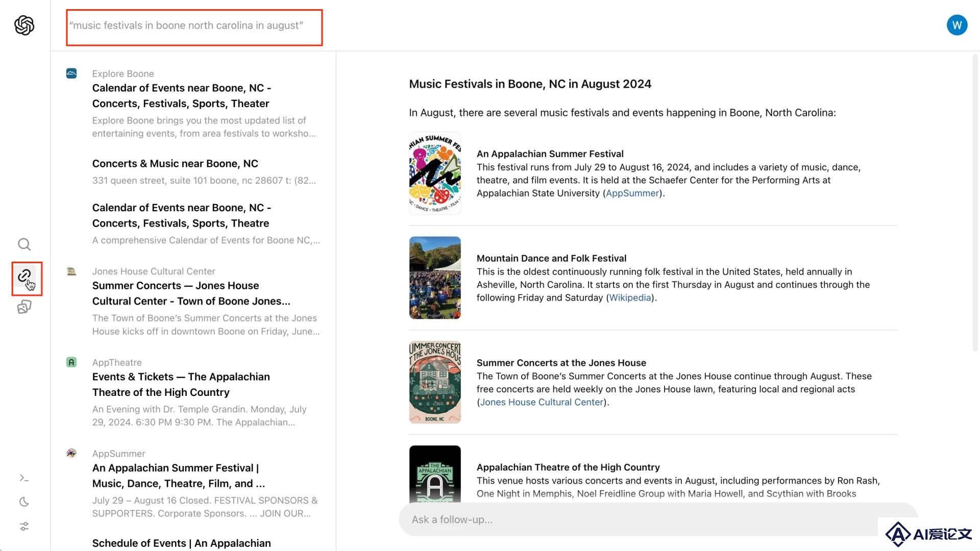Image resolution: width=980 pixels, height=551 pixels.
Task: Click snippet 'July 29 – August 16 Closed'
Action: click(x=205, y=507)
